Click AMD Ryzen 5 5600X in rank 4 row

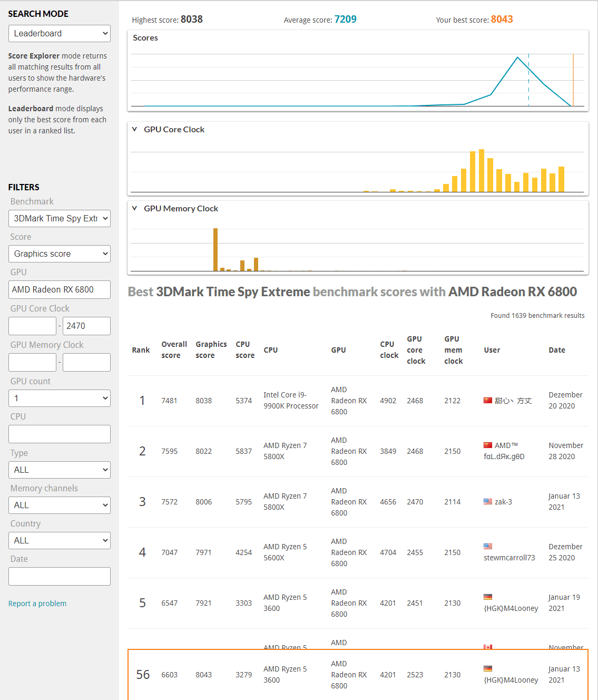tap(285, 552)
